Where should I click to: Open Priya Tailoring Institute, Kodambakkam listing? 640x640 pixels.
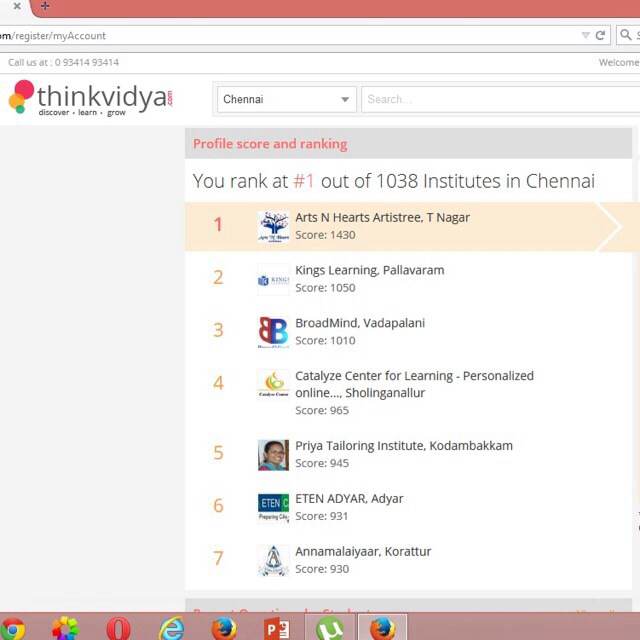[404, 446]
